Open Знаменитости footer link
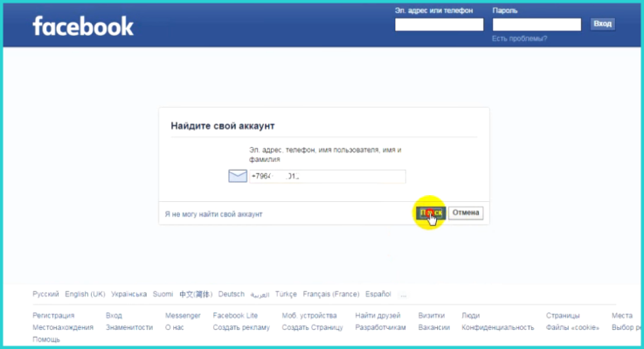This screenshot has height=349, width=644. click(x=129, y=328)
